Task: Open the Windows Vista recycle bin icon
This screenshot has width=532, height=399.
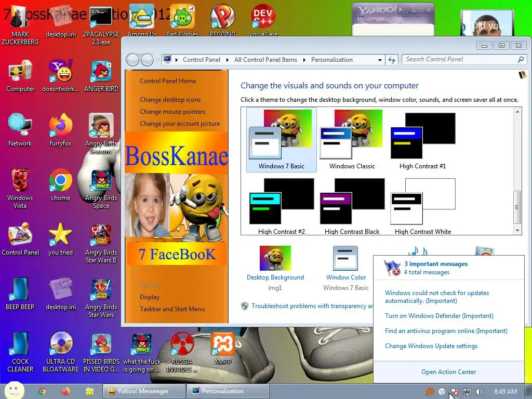Action: pyautogui.click(x=20, y=188)
